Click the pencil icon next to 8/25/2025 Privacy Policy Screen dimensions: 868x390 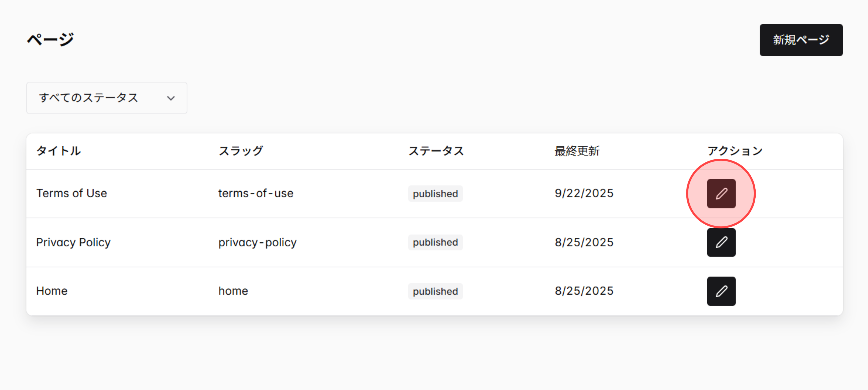click(721, 242)
